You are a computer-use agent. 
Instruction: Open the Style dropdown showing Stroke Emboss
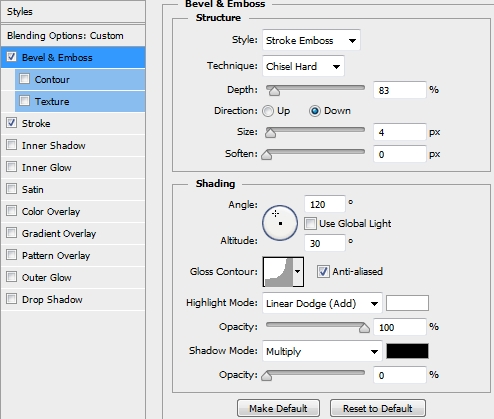click(x=311, y=40)
